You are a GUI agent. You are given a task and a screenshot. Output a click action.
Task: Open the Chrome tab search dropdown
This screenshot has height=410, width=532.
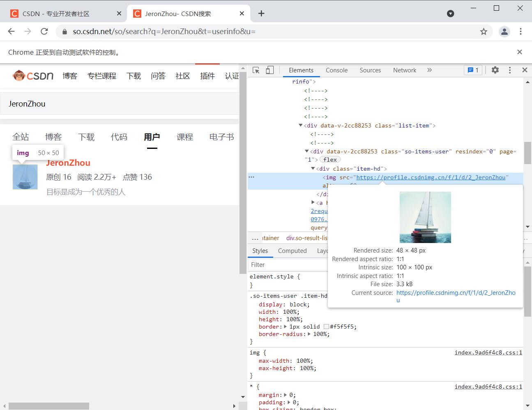pyautogui.click(x=451, y=14)
